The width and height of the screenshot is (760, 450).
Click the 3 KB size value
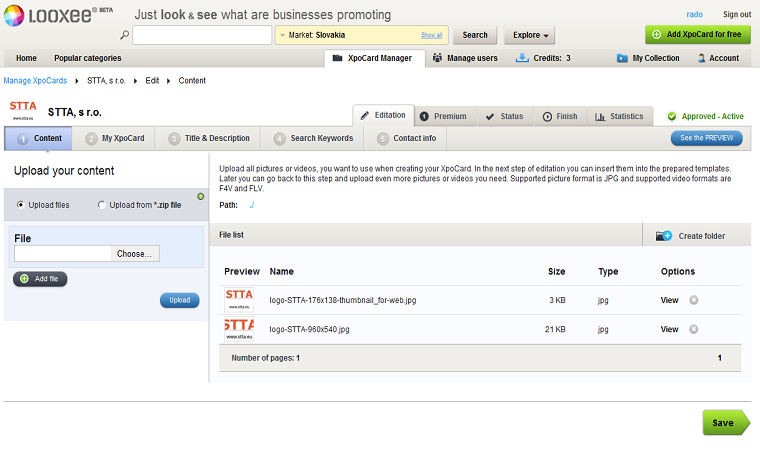557,300
